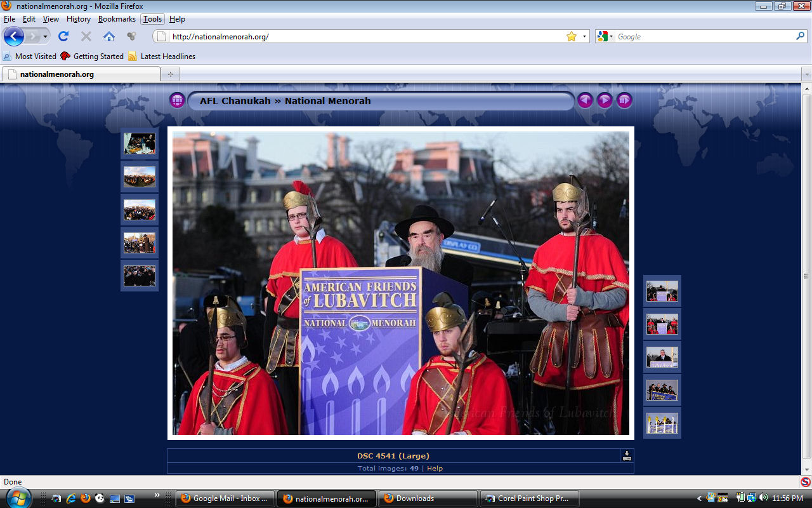Bookmark this page with the star
Viewport: 812px width, 508px height.
[x=572, y=36]
